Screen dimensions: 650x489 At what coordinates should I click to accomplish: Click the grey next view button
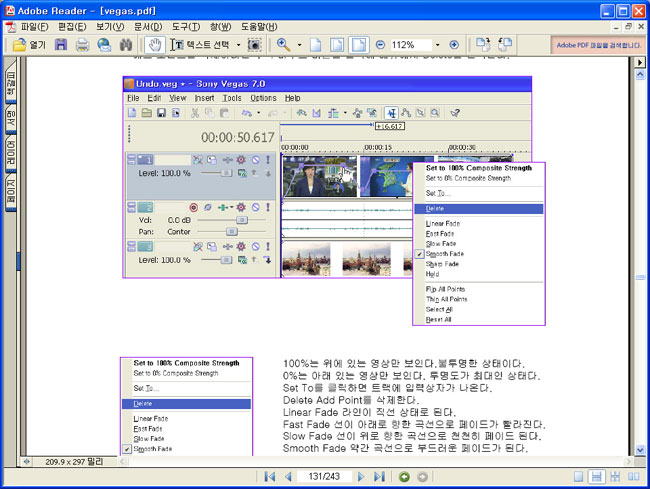coord(422,477)
